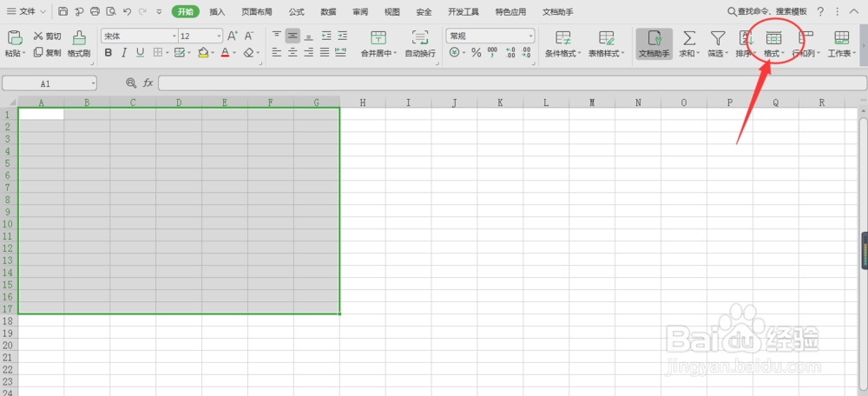Screen dimensions: 868x396
Task: Open the File (文件) menu dropdown
Action: pos(27,11)
